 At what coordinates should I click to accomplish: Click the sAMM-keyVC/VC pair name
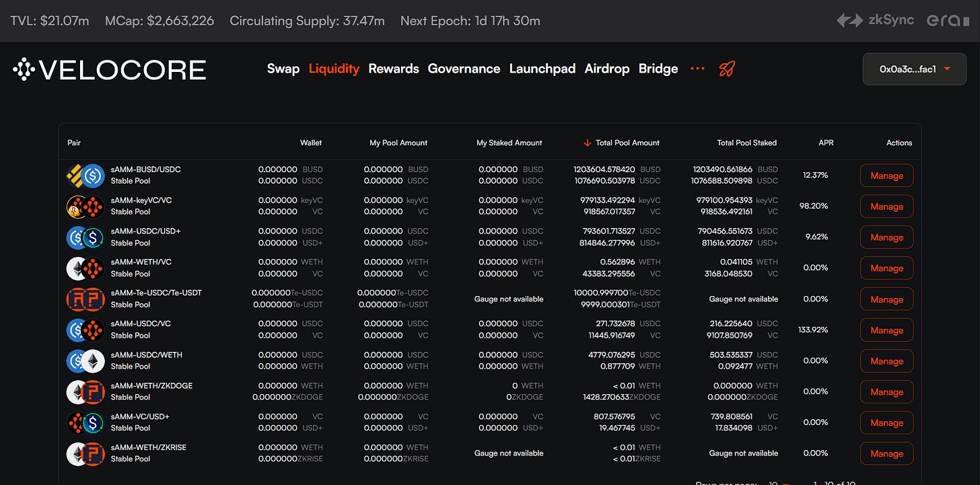pos(141,200)
